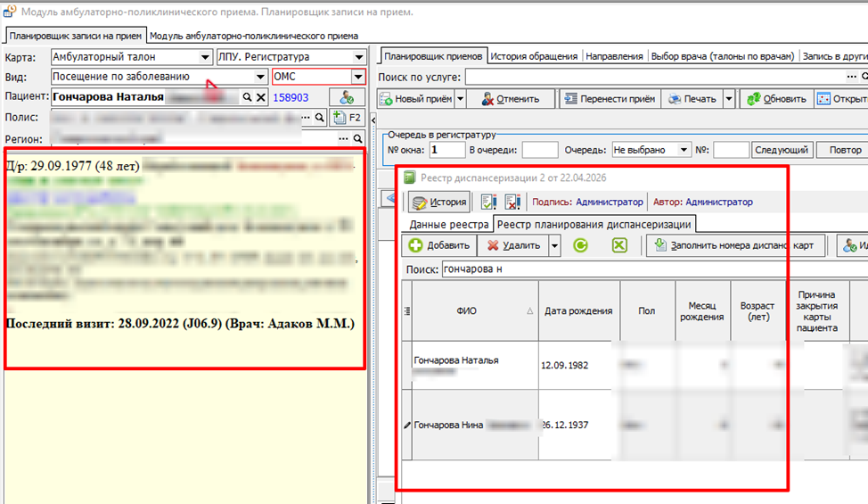Click the green Excel export icon
This screenshot has width=868, height=504.
tap(619, 245)
